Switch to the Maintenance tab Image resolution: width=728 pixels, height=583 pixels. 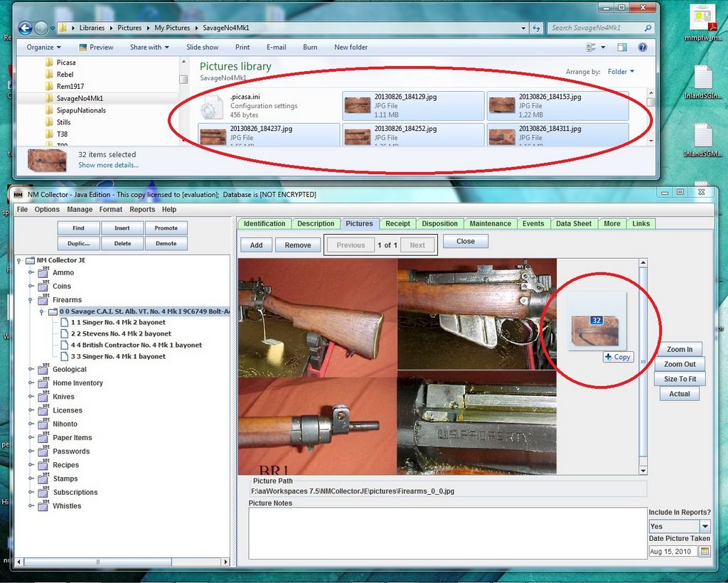490,223
